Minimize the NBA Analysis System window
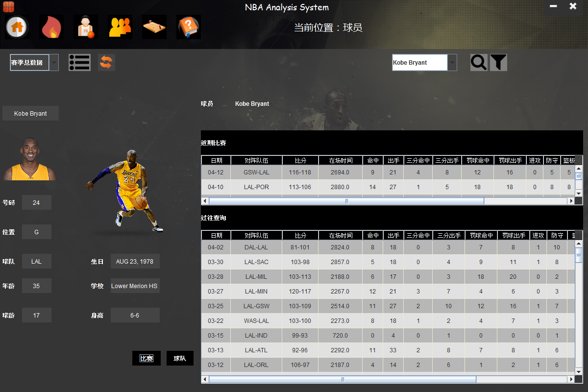Screen dimensions: 588x392 553,6
